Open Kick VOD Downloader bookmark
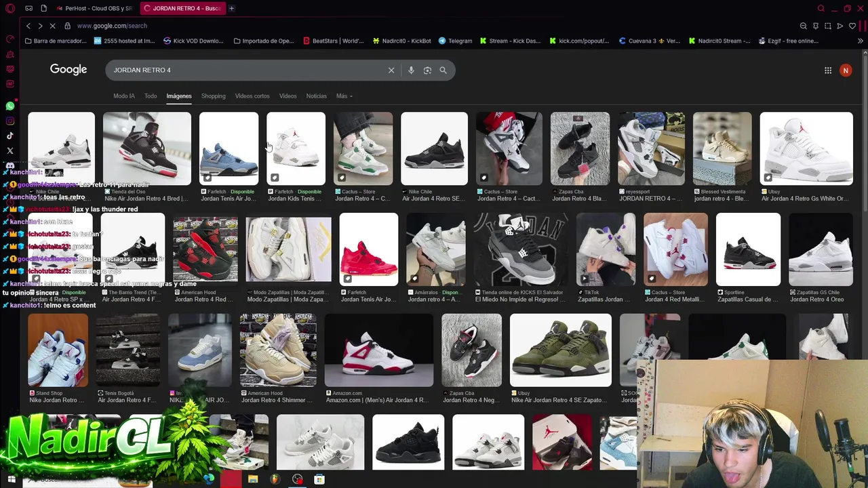Viewport: 868px width, 488px height. click(x=193, y=41)
